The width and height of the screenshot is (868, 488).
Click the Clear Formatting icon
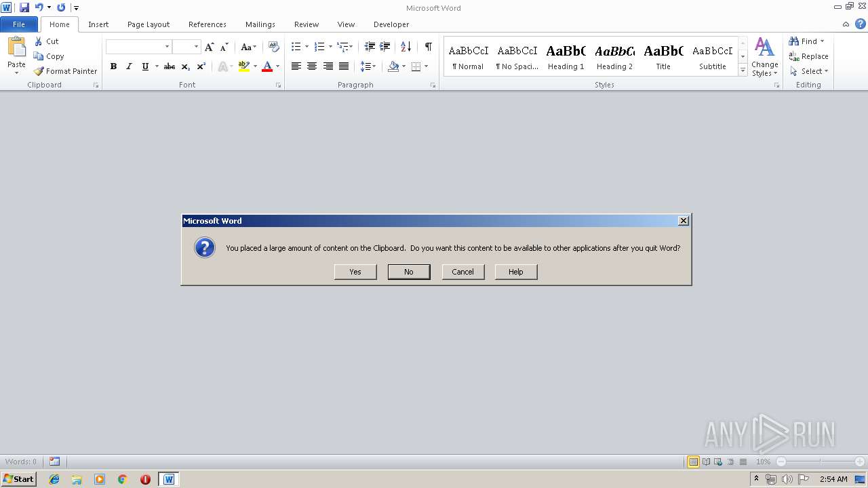tap(274, 47)
